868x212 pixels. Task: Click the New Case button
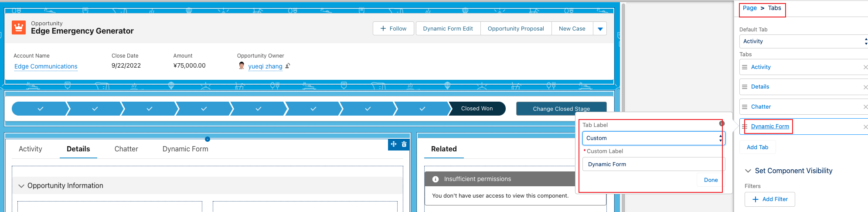point(572,29)
